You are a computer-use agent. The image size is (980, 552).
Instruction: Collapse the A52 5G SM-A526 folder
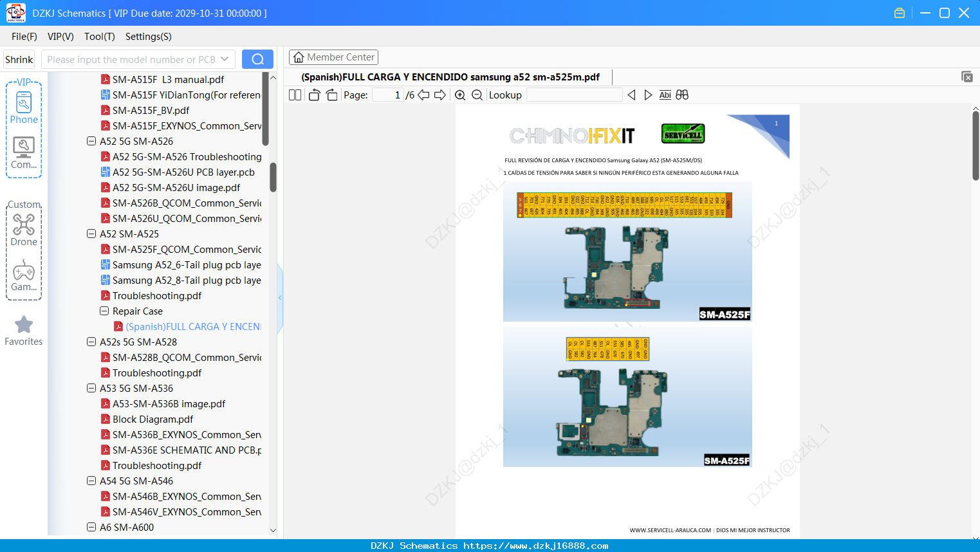click(91, 141)
